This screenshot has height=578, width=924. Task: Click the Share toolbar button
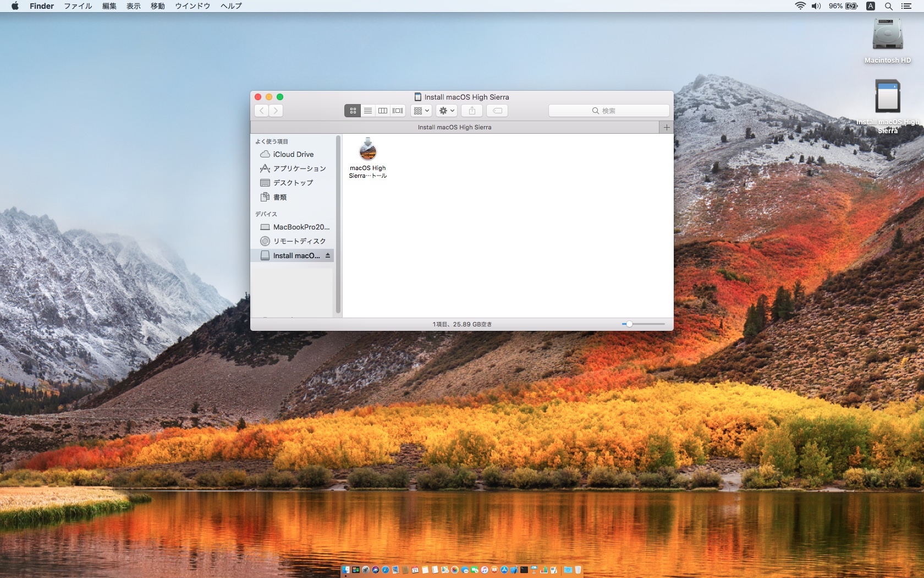click(472, 111)
